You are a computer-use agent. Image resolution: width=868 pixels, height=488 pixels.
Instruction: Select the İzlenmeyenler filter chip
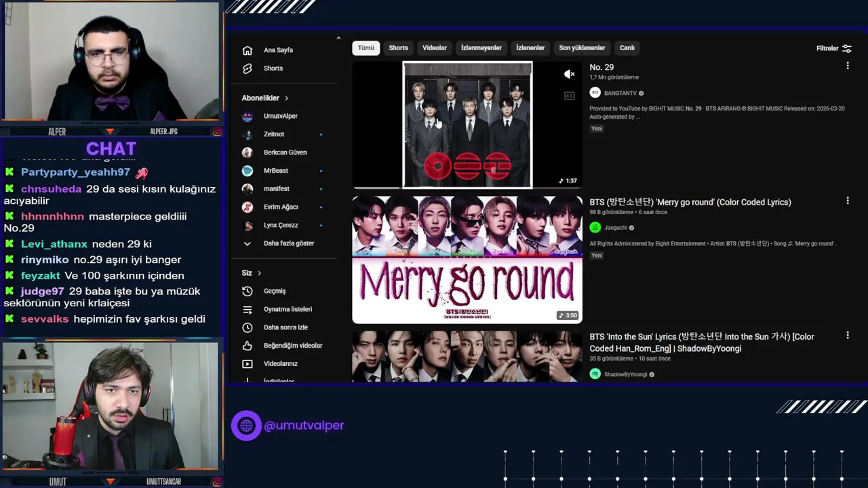pyautogui.click(x=481, y=48)
